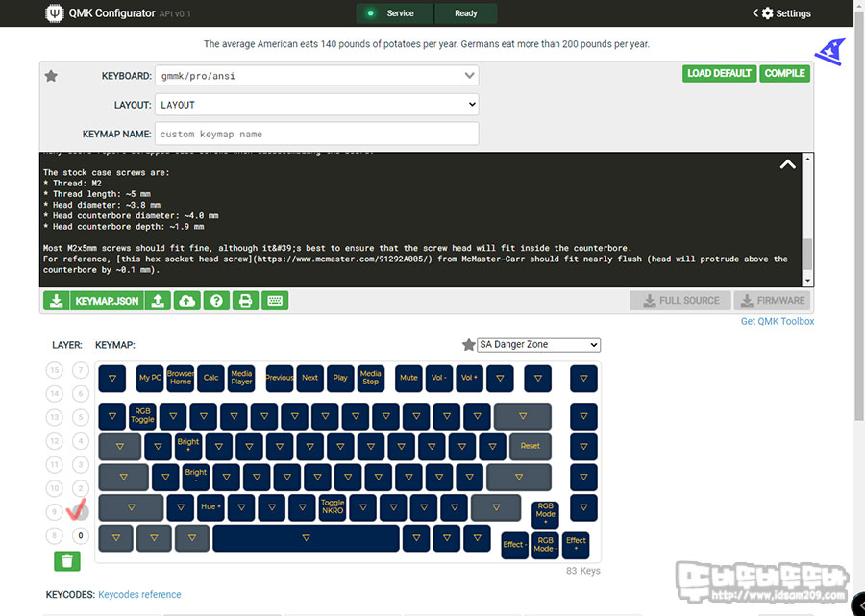
Task: Click the LOAD DEFAULT button
Action: (x=719, y=73)
